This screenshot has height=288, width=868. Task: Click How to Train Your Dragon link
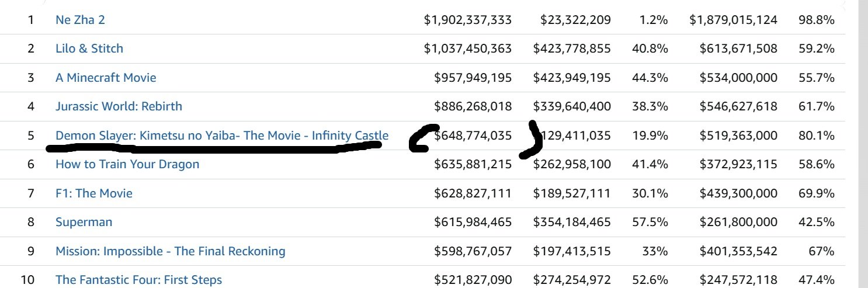[127, 164]
